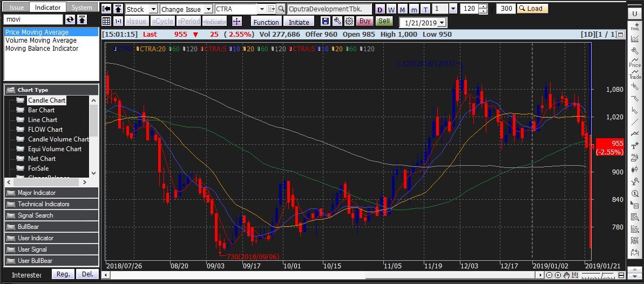Click the Price line icon in sidebar
The height and width of the screenshot is (284, 644).
pos(635,63)
